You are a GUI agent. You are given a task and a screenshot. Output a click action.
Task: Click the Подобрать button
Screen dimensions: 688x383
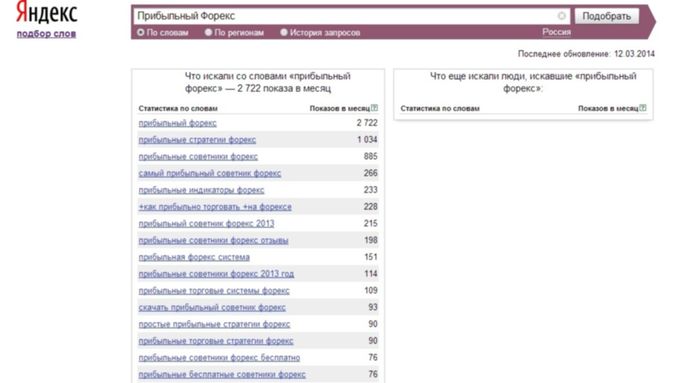click(606, 16)
